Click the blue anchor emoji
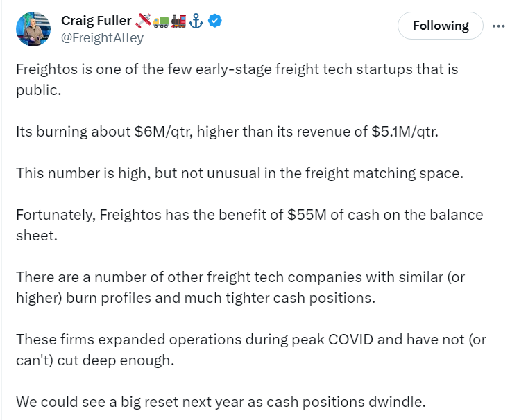This screenshot has height=420, width=519. [x=196, y=21]
